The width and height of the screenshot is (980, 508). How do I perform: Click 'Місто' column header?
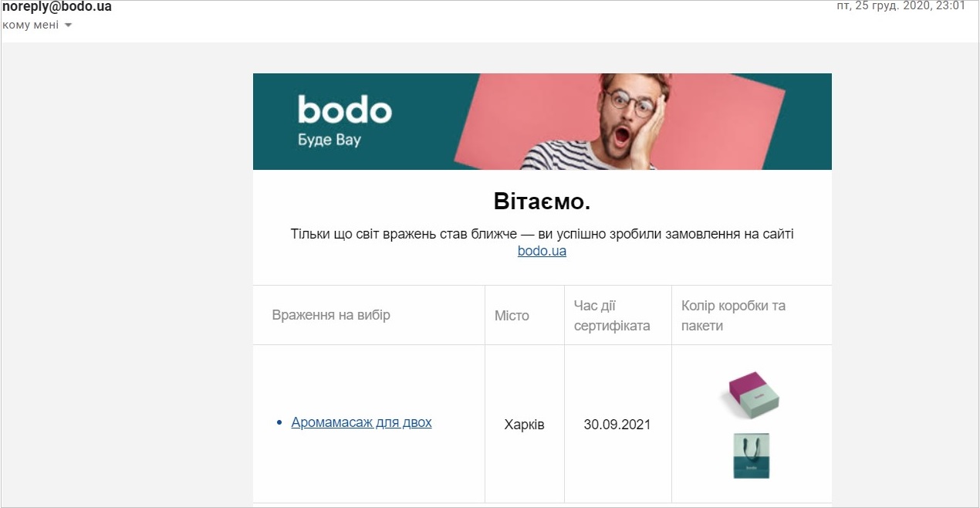click(512, 315)
